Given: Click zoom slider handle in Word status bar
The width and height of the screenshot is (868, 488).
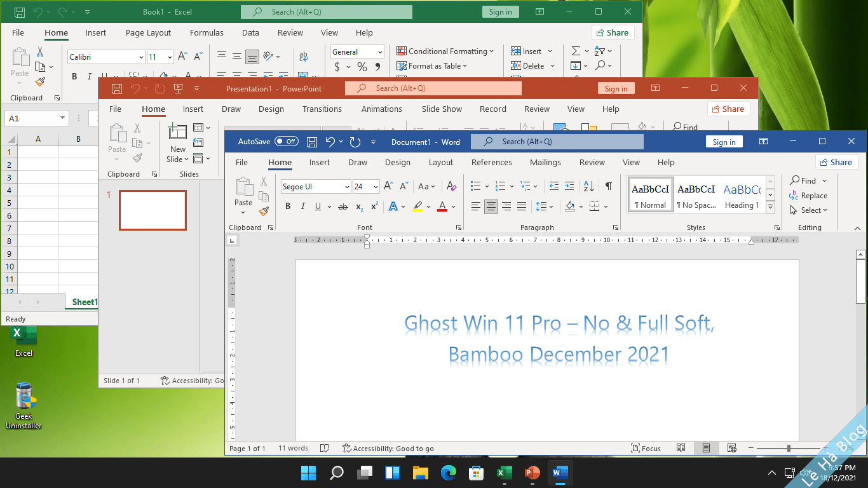Looking at the screenshot, I should [789, 448].
